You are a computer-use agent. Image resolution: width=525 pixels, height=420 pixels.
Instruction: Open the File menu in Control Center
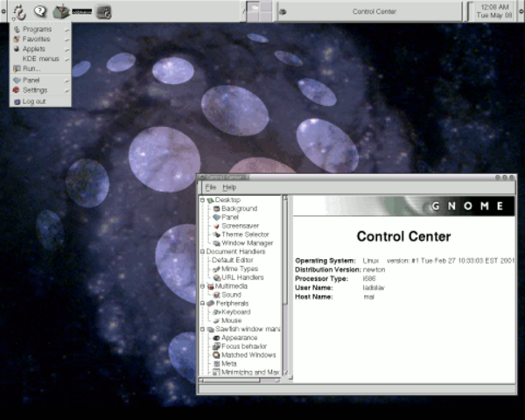click(211, 187)
